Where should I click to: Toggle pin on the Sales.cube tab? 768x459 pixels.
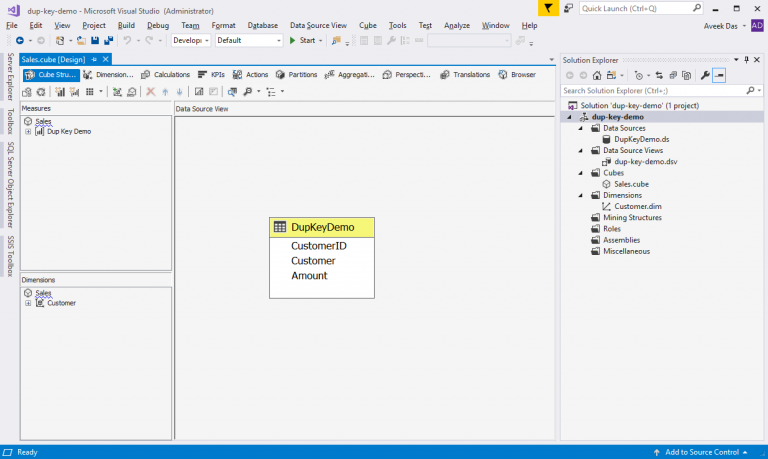94,60
